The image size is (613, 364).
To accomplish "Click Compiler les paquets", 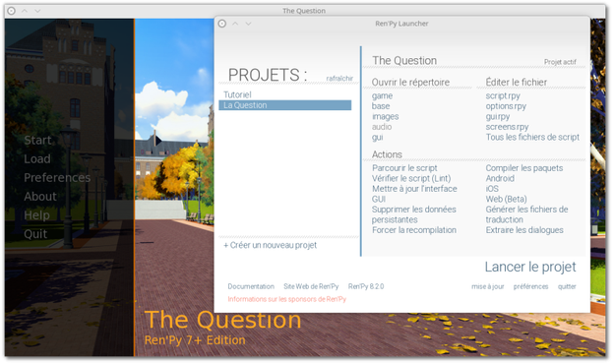I will 524,168.
